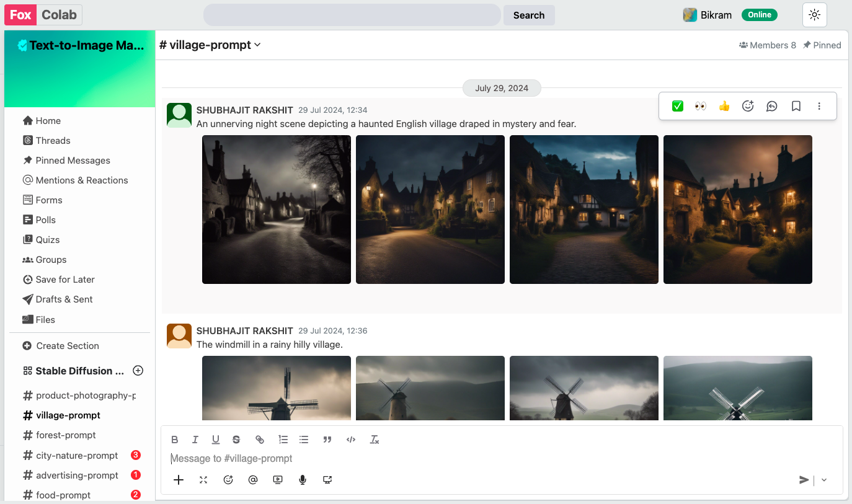Toggle light/dark theme with sun icon
The height and width of the screenshot is (504, 852).
point(815,15)
